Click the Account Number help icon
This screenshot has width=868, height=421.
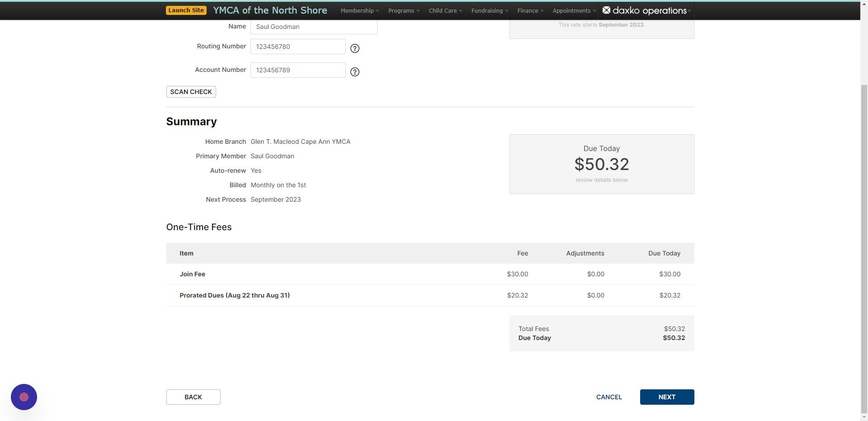[355, 72]
